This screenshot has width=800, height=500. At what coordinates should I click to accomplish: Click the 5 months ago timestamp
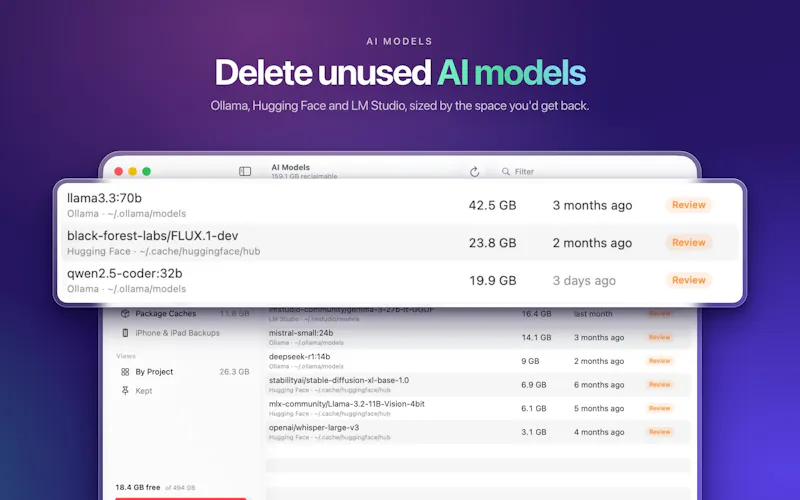599,408
